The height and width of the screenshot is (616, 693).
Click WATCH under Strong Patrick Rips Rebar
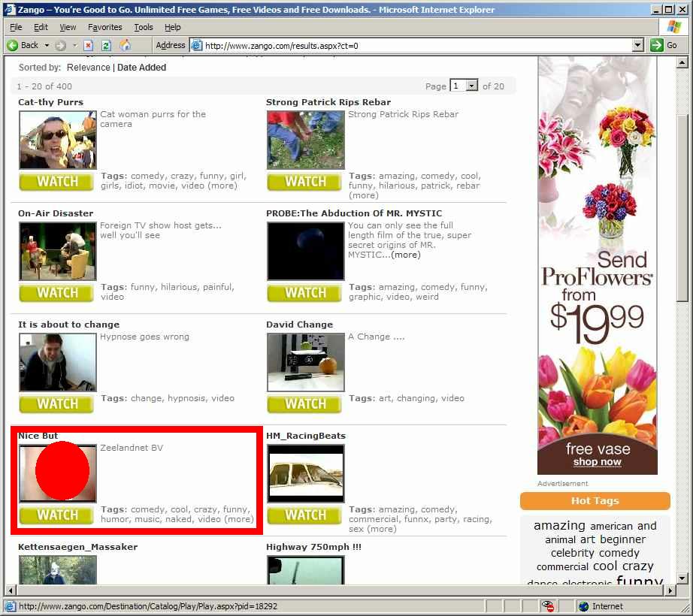(304, 182)
